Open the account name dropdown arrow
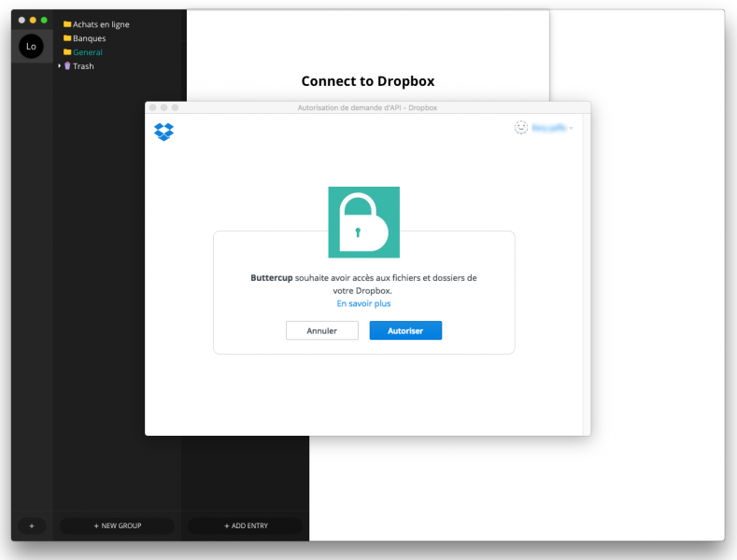 coord(571,128)
